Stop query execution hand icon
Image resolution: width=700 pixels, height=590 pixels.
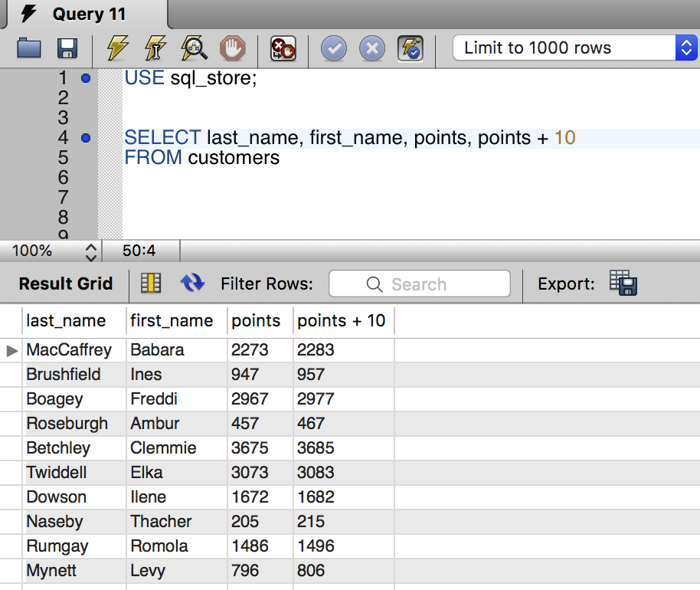click(x=233, y=48)
